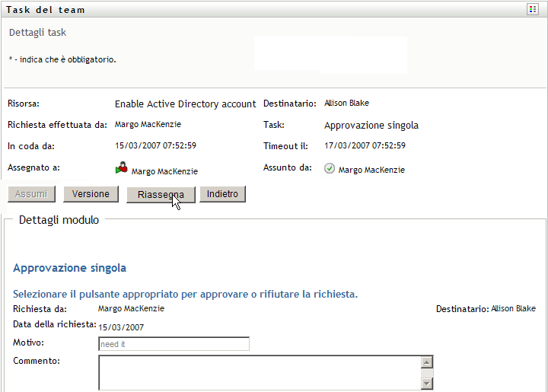Click inside the Commento text area
The height and width of the screenshot is (392, 548).
tap(259, 371)
